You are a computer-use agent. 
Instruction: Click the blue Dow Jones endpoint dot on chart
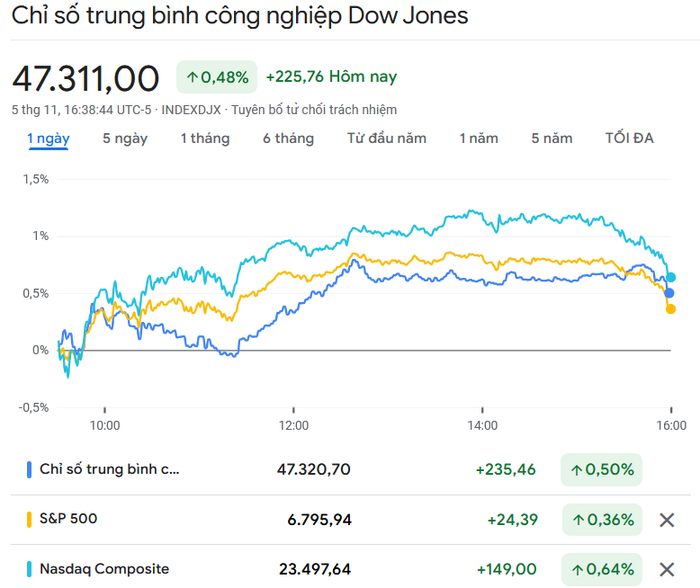click(x=669, y=293)
